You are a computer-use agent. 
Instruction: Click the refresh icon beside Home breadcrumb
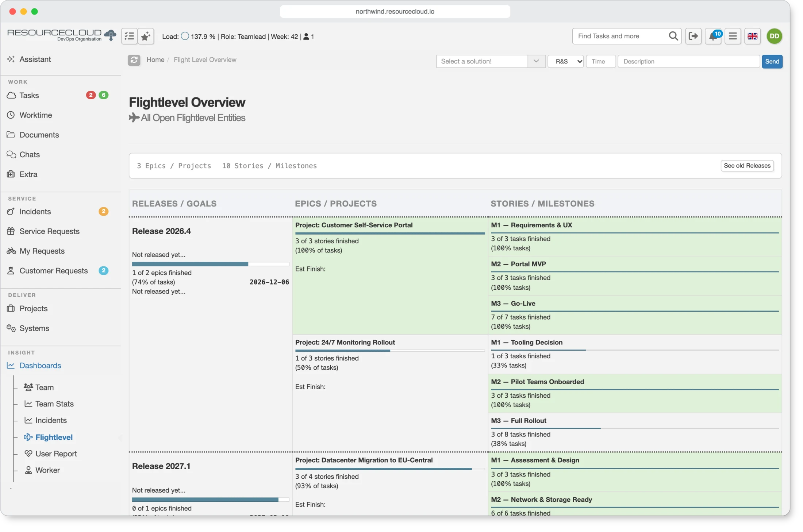pyautogui.click(x=134, y=60)
